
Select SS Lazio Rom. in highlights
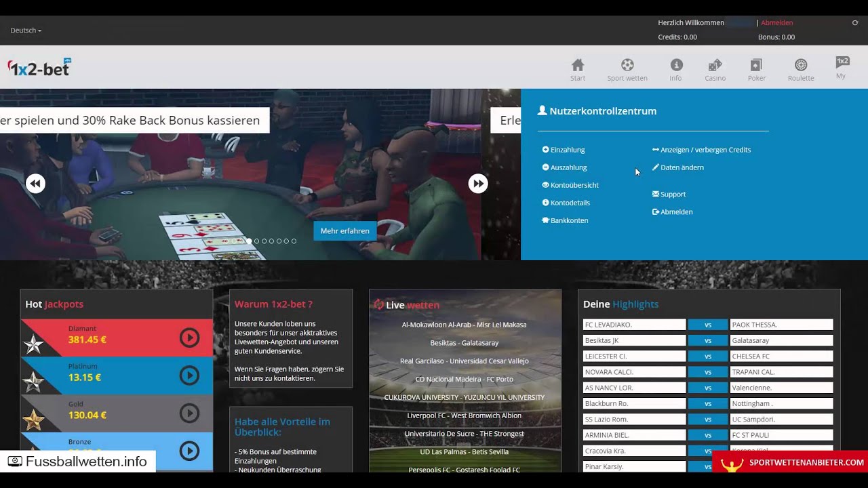click(x=634, y=420)
